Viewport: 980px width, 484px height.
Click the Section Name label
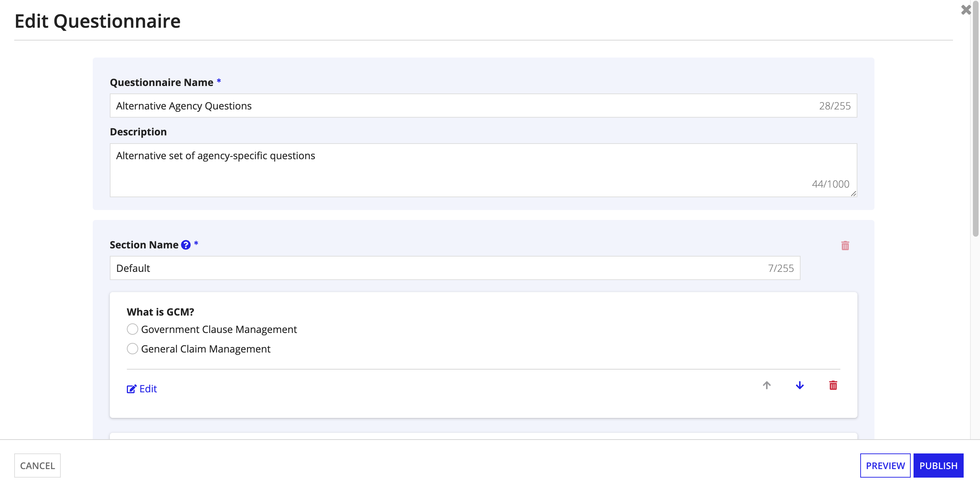[x=144, y=244]
